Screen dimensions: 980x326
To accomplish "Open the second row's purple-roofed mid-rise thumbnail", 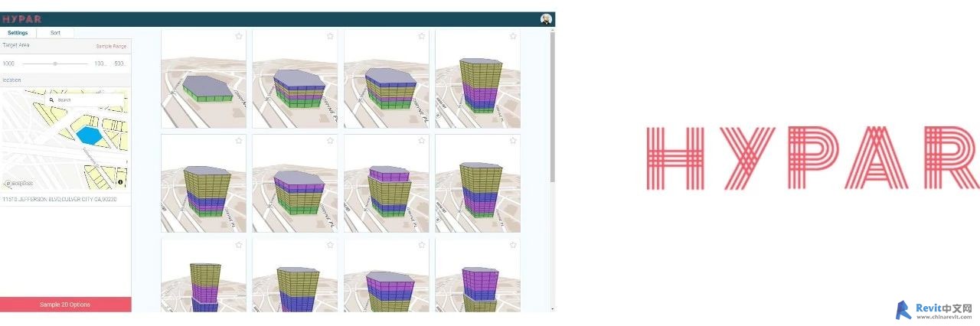I will click(x=295, y=184).
